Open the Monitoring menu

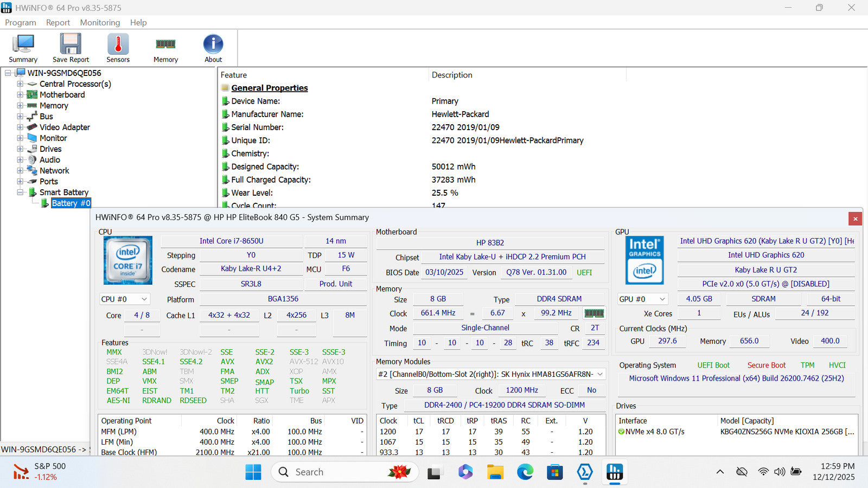pos(100,22)
